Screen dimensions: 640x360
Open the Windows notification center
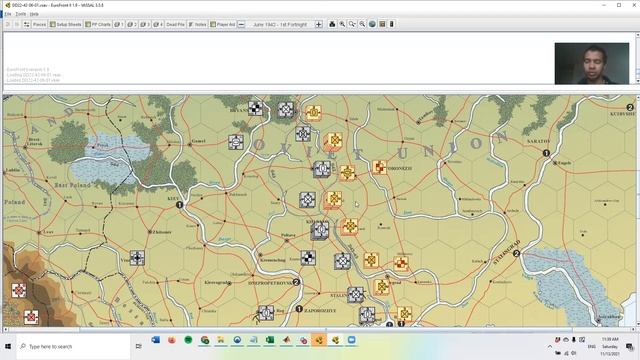pyautogui.click(x=630, y=347)
